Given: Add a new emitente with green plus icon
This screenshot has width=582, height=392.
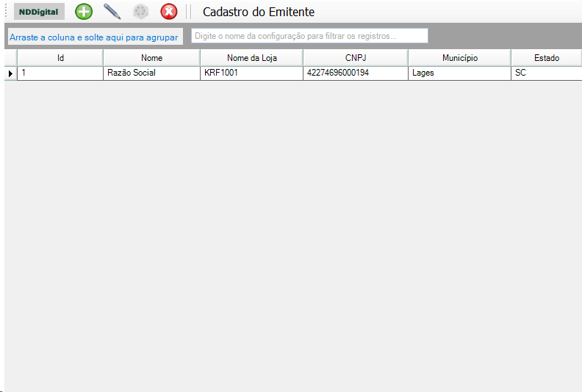Looking at the screenshot, I should [84, 12].
